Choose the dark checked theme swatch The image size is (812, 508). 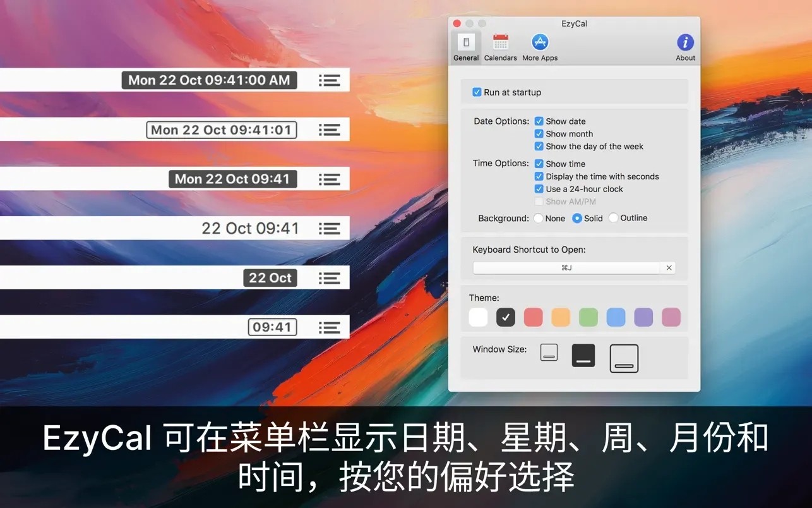point(506,317)
